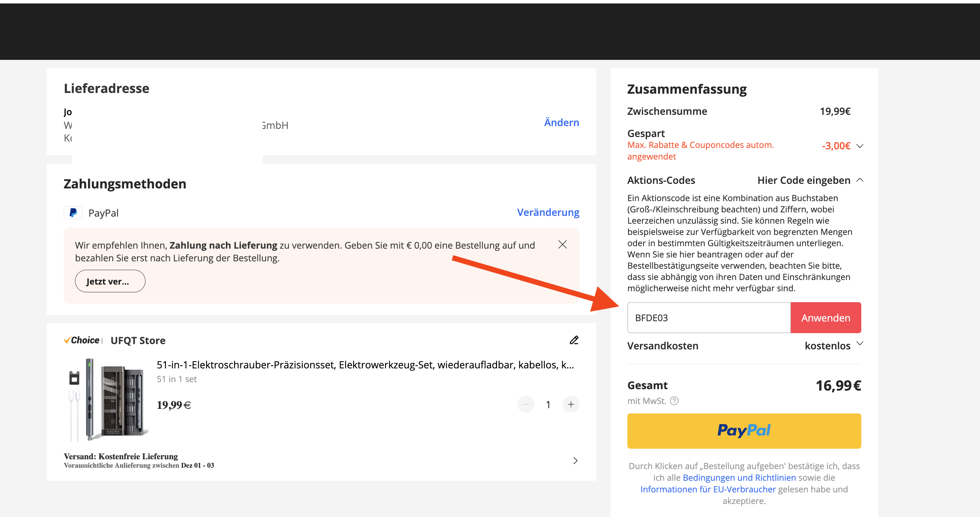This screenshot has height=517, width=980.
Task: Click the '-3,00€' savings amount
Action: pos(836,146)
